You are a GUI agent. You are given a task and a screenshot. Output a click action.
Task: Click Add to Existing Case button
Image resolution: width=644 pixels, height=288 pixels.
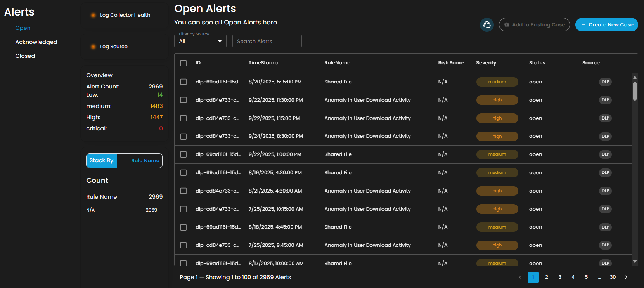click(534, 25)
